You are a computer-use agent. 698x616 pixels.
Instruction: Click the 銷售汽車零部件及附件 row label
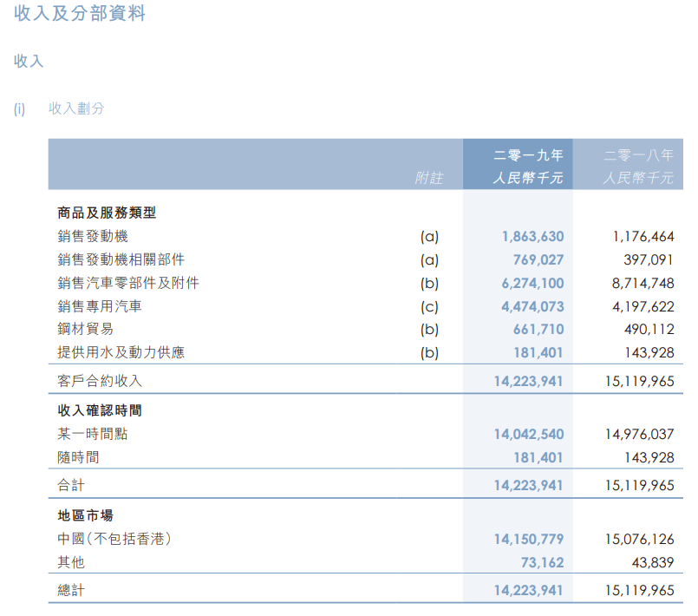click(128, 283)
